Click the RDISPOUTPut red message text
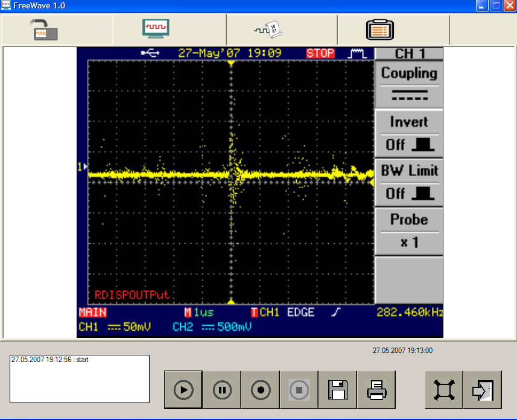 click(x=132, y=294)
